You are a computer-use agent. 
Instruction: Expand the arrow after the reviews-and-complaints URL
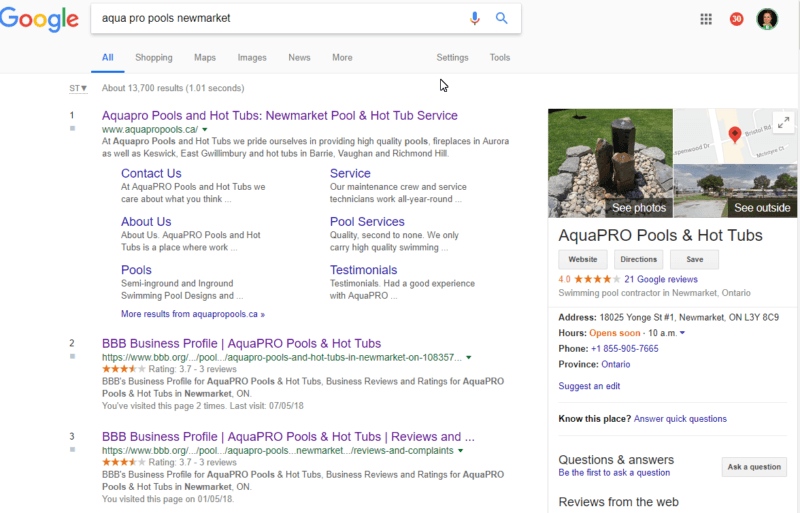460,451
